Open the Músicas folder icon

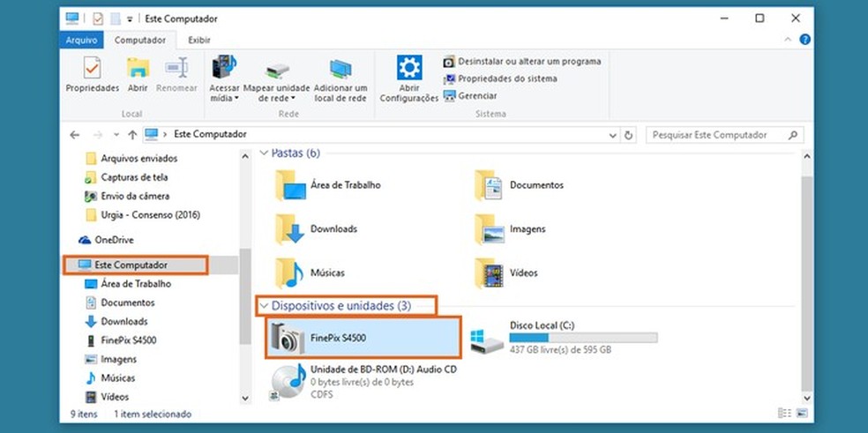[x=290, y=272]
